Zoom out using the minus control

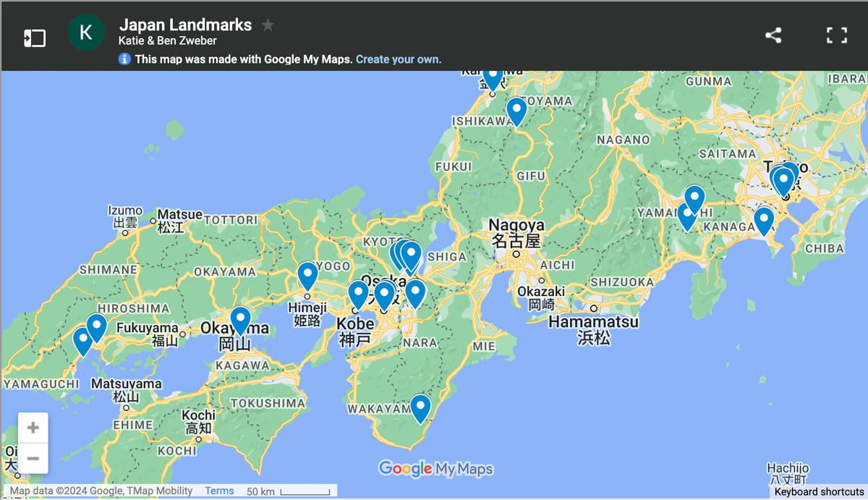point(33,458)
